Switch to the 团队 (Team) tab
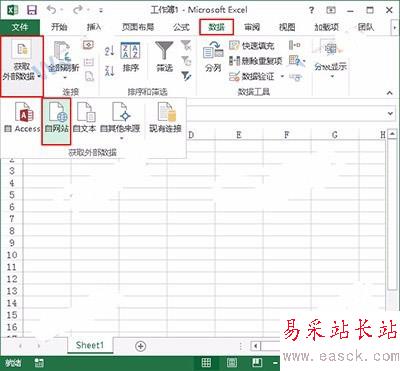Image resolution: width=400 pixels, height=371 pixels. 366,27
